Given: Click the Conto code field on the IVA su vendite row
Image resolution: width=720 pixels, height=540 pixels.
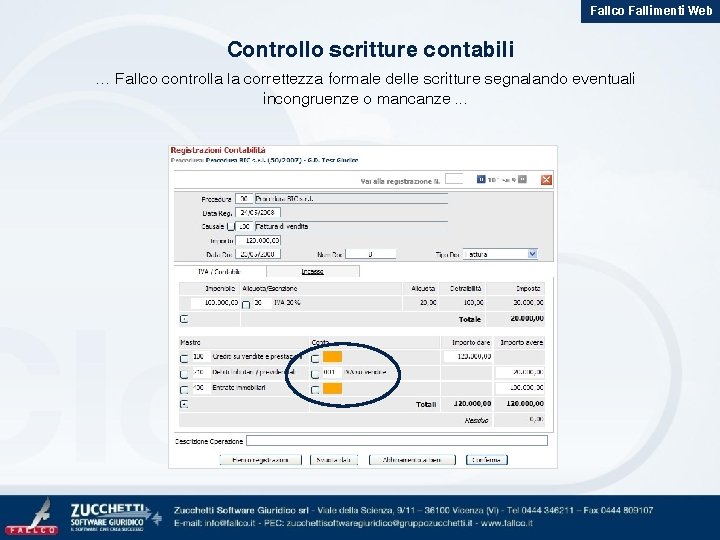Looking at the screenshot, I should pyautogui.click(x=332, y=372).
